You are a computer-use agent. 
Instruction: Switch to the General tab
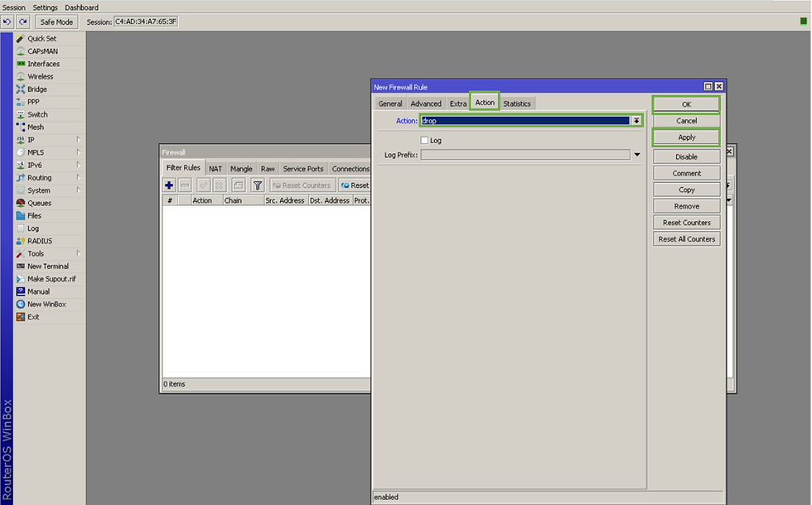pyautogui.click(x=390, y=103)
